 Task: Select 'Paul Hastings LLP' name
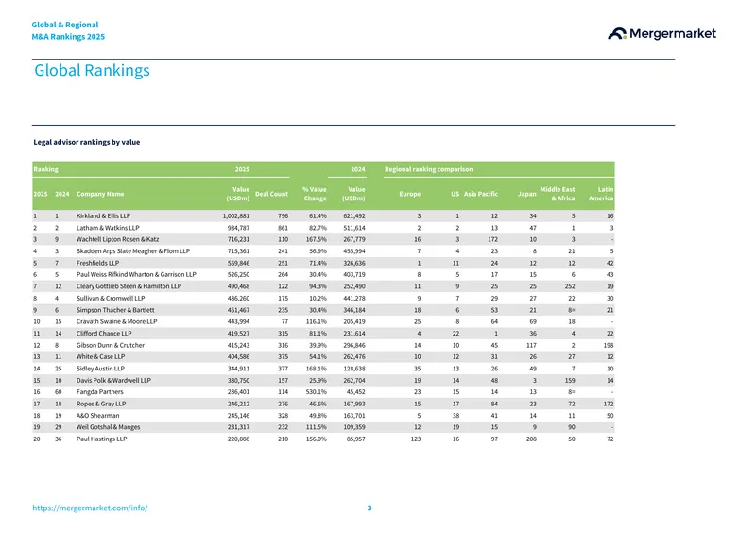[101, 439]
